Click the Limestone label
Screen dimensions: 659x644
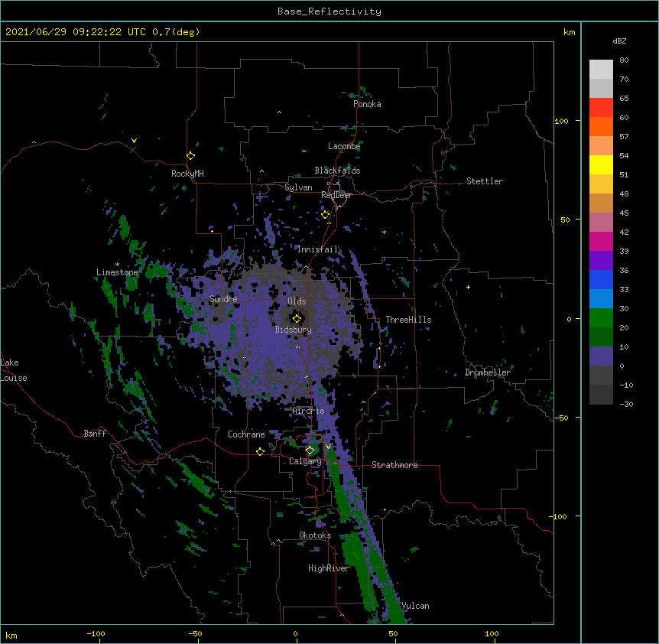click(x=117, y=272)
